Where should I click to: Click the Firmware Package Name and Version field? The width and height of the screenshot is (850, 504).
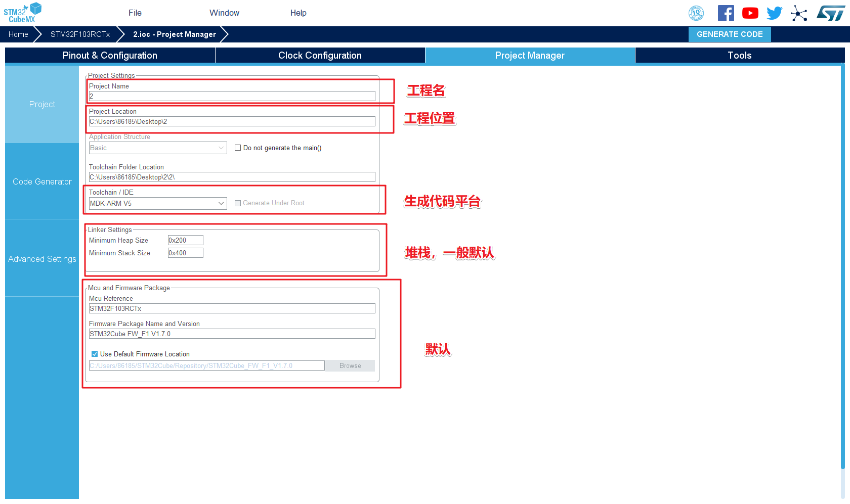232,334
